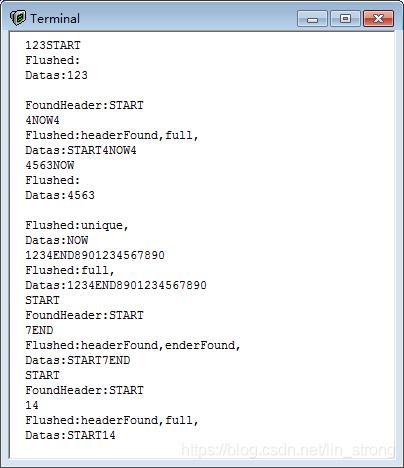The height and width of the screenshot is (468, 404).
Task: Click the 'Datas:START4NOW4' line
Action: (x=81, y=150)
